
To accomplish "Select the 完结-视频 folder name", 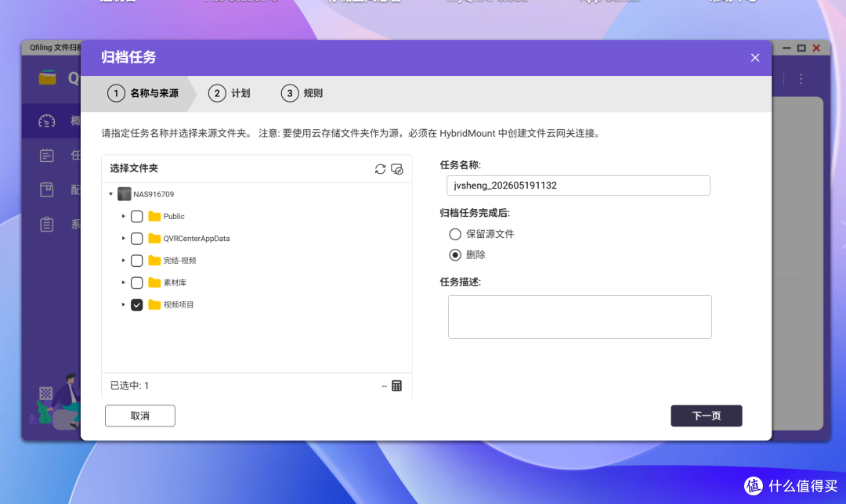I will (x=179, y=261).
